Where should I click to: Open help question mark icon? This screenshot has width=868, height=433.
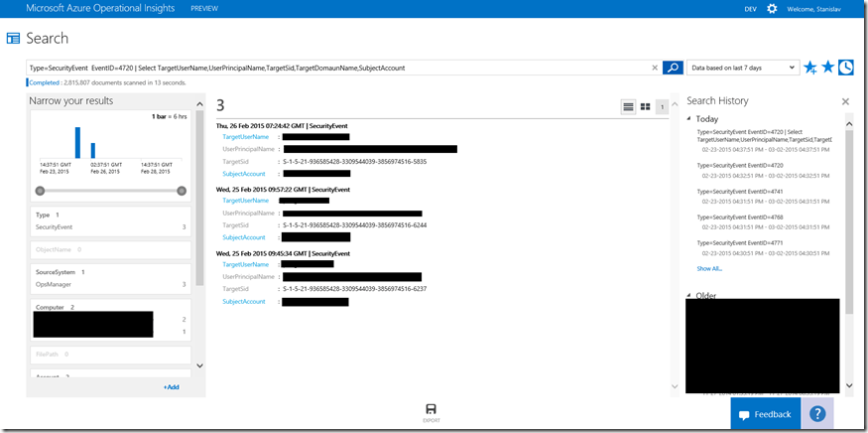pyautogui.click(x=817, y=414)
